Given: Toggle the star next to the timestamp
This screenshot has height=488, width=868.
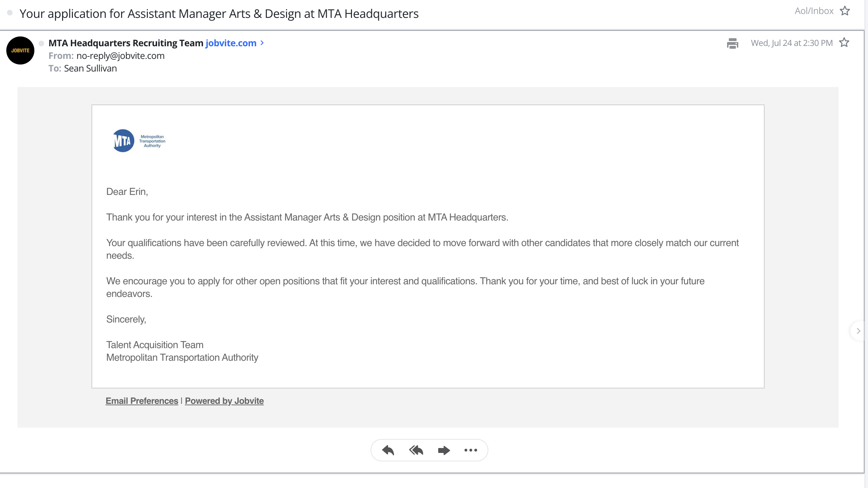Looking at the screenshot, I should click(x=845, y=42).
